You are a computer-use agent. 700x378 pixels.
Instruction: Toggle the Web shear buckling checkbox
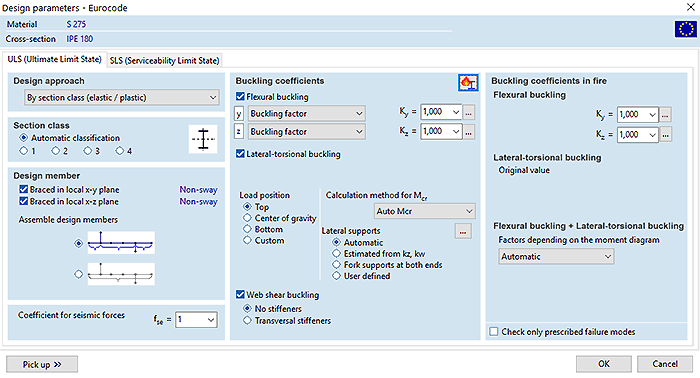click(x=240, y=295)
